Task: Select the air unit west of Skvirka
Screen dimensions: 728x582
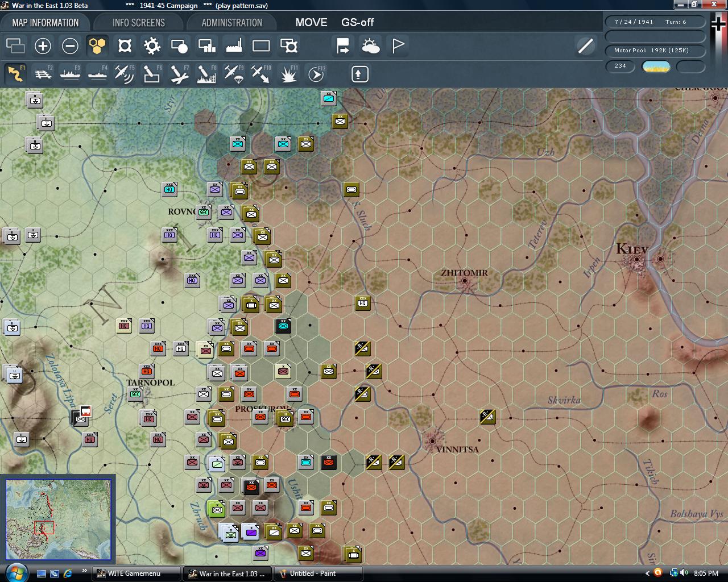Action: [x=487, y=417]
